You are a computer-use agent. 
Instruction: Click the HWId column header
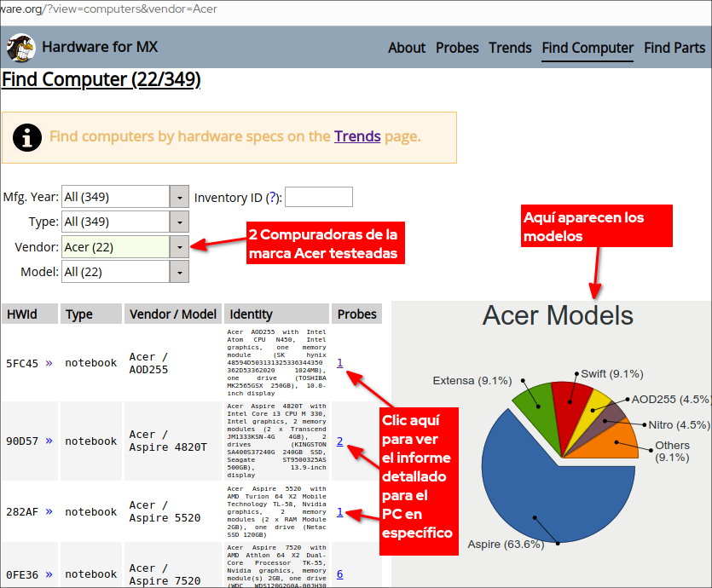[x=30, y=314]
